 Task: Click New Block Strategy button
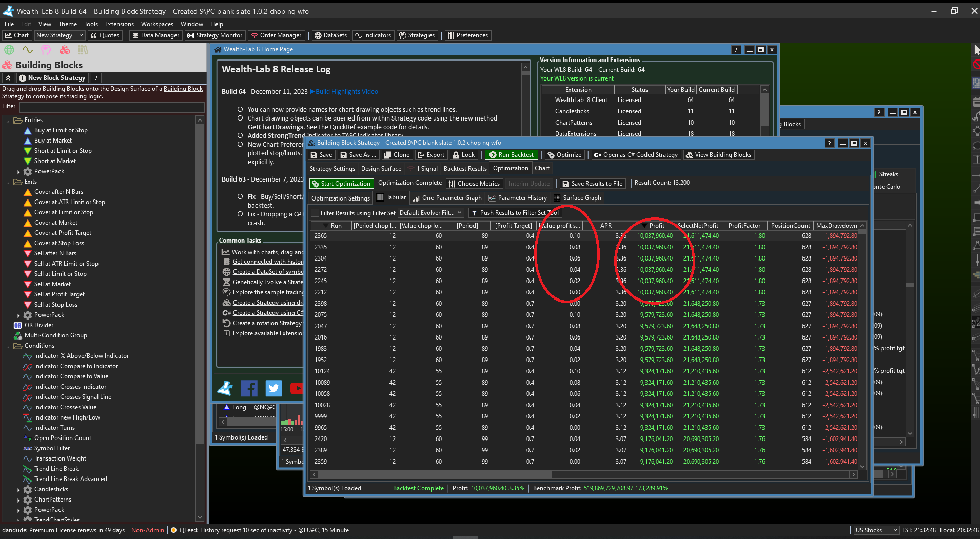pos(52,78)
